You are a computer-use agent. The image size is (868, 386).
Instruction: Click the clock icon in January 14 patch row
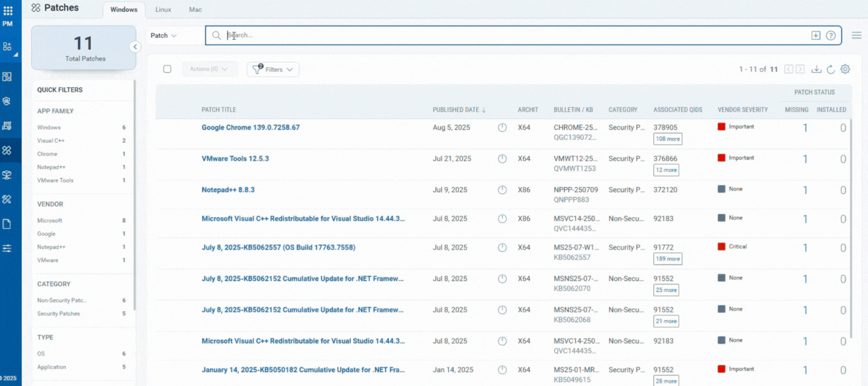click(502, 370)
